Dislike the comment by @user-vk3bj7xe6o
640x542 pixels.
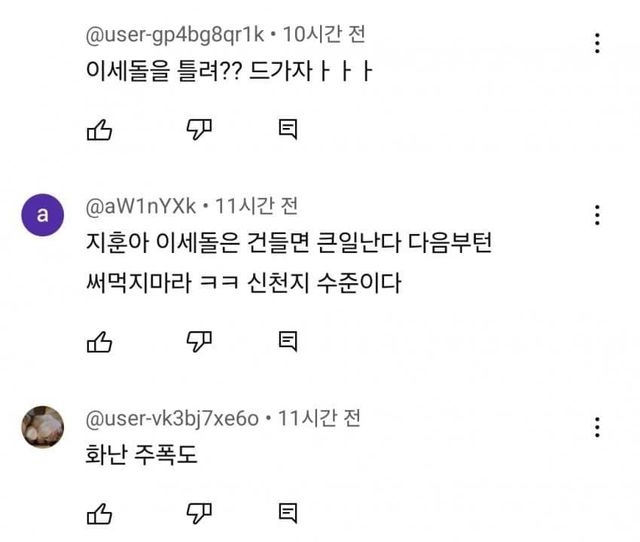200,514
